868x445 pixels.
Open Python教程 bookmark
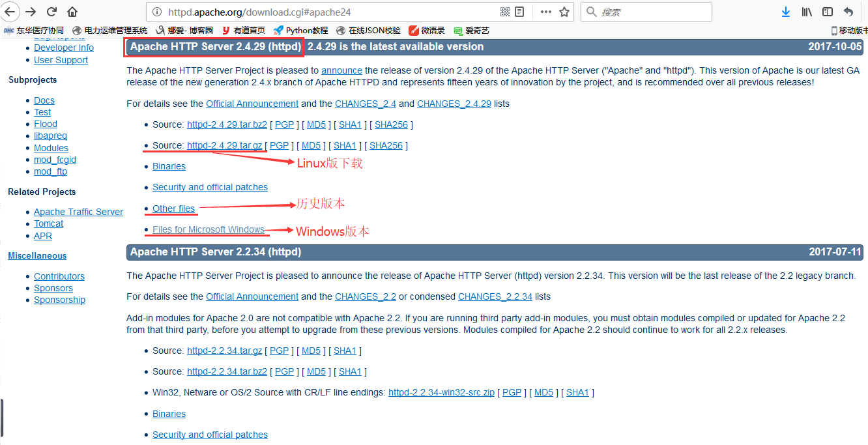pyautogui.click(x=301, y=30)
